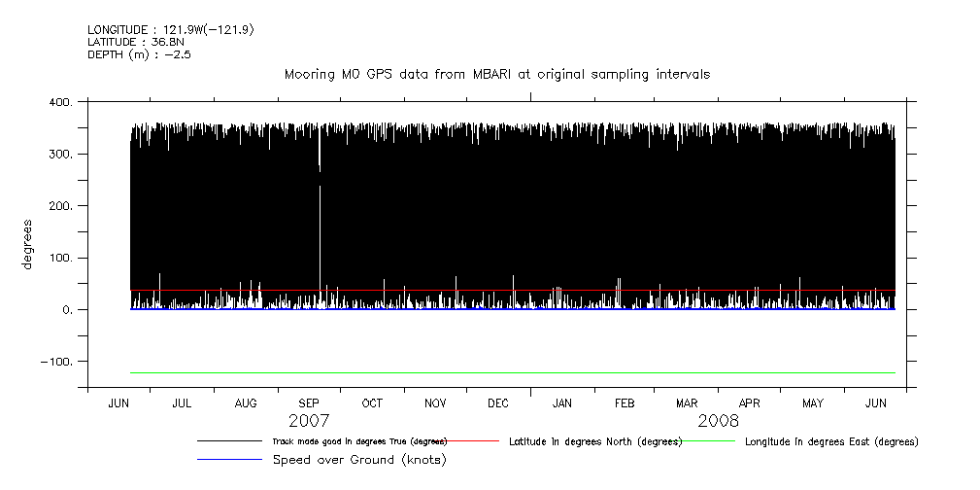Click the DEC month label on time axis

point(497,403)
